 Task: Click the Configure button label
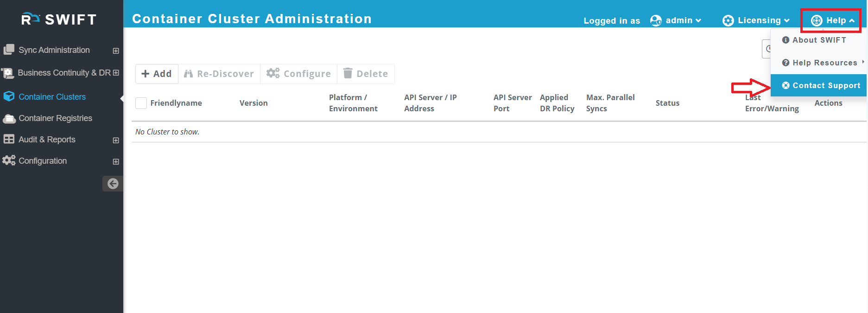(x=307, y=74)
